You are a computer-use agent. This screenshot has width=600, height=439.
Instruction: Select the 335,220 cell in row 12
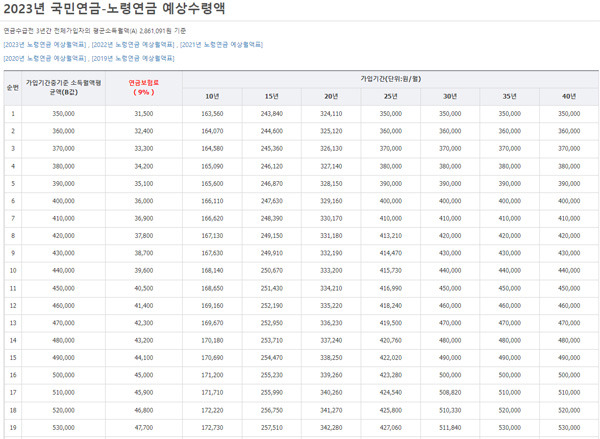pyautogui.click(x=331, y=305)
